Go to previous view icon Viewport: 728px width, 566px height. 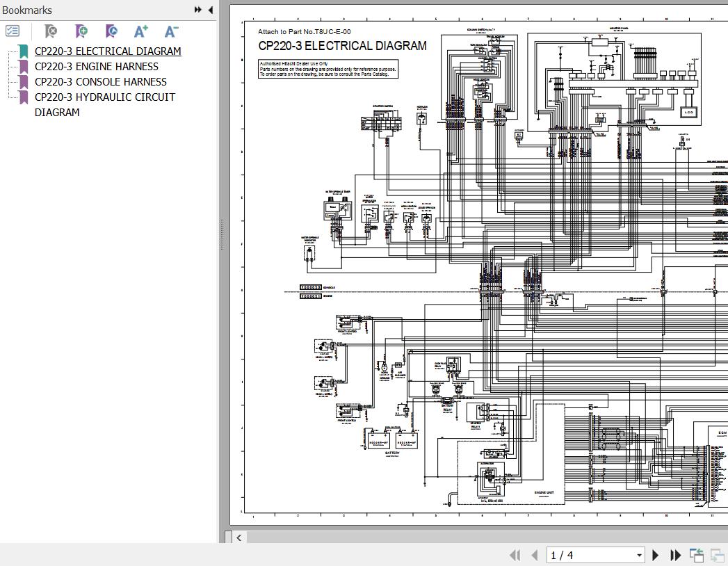click(696, 555)
